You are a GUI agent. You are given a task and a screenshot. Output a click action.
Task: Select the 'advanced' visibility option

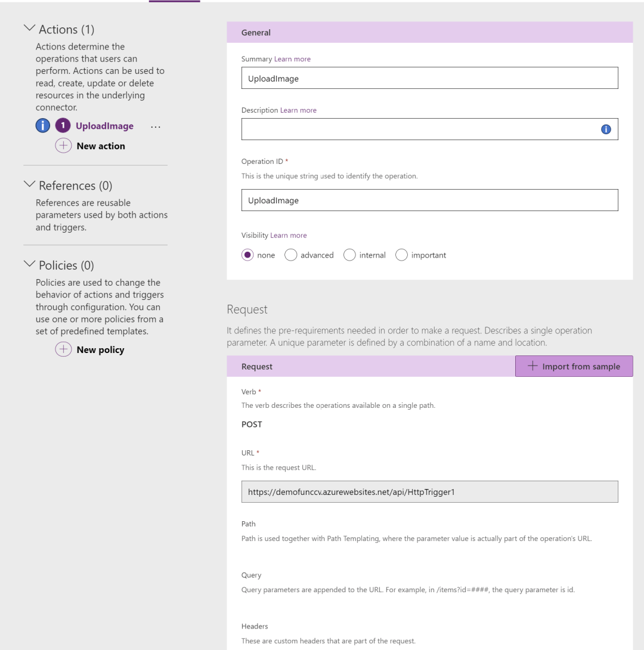point(291,255)
